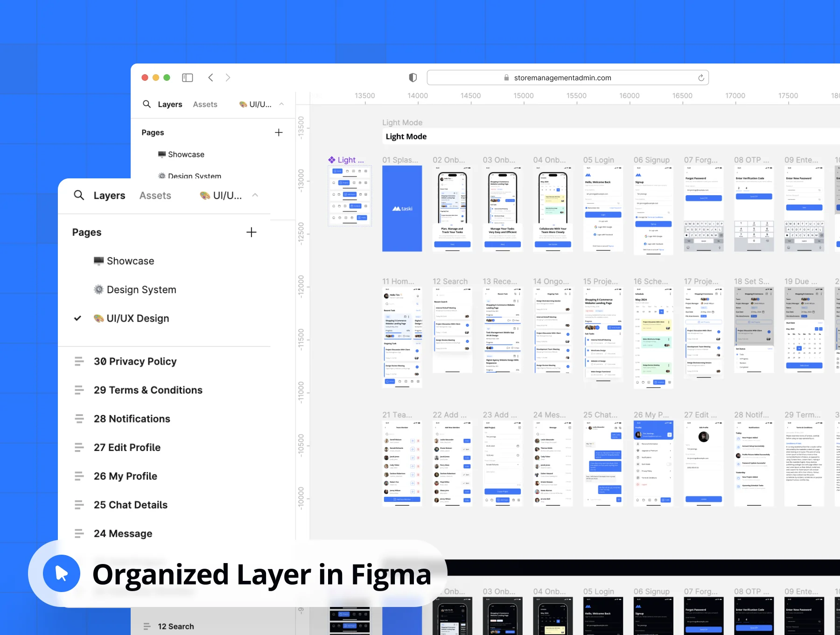The image size is (840, 635).
Task: Select the 29 Terms & Conditions layer
Action: 148,390
